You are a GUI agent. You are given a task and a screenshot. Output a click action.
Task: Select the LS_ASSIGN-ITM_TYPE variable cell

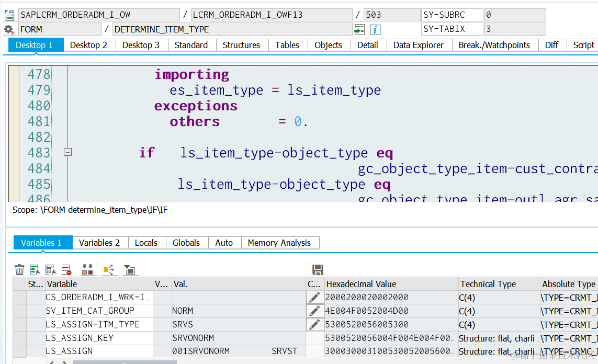[x=99, y=324]
